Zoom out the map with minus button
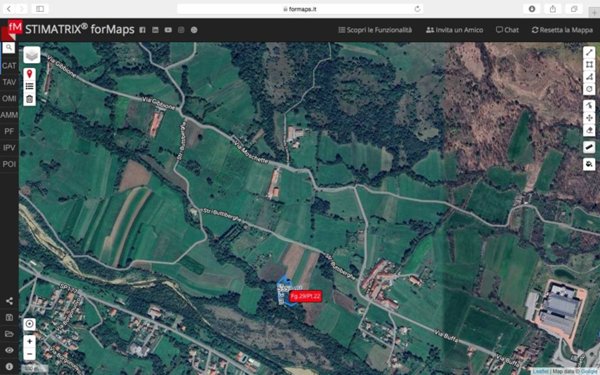600x375 pixels. point(29,354)
